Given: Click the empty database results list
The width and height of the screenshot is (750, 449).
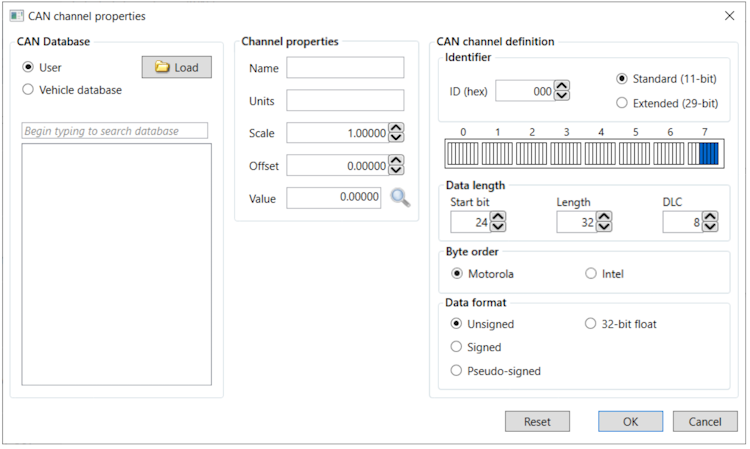Looking at the screenshot, I should 116,264.
